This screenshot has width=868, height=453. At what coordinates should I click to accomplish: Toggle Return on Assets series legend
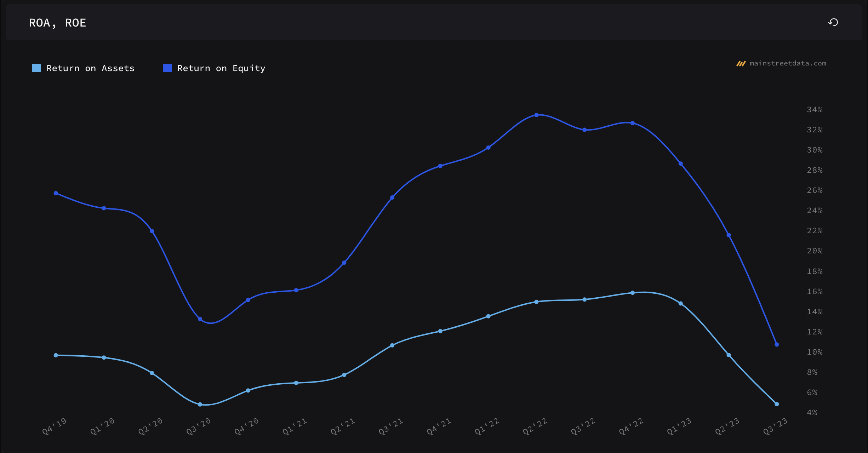(90, 68)
